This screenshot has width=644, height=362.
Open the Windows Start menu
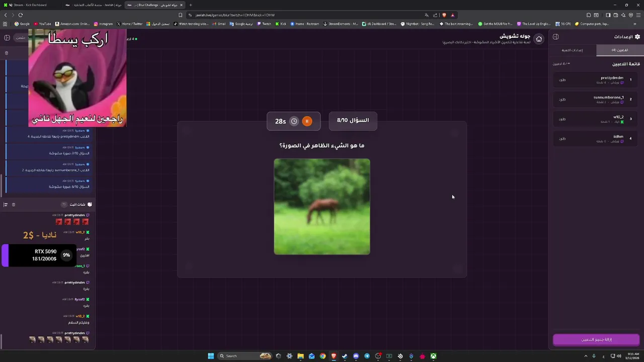(211, 356)
